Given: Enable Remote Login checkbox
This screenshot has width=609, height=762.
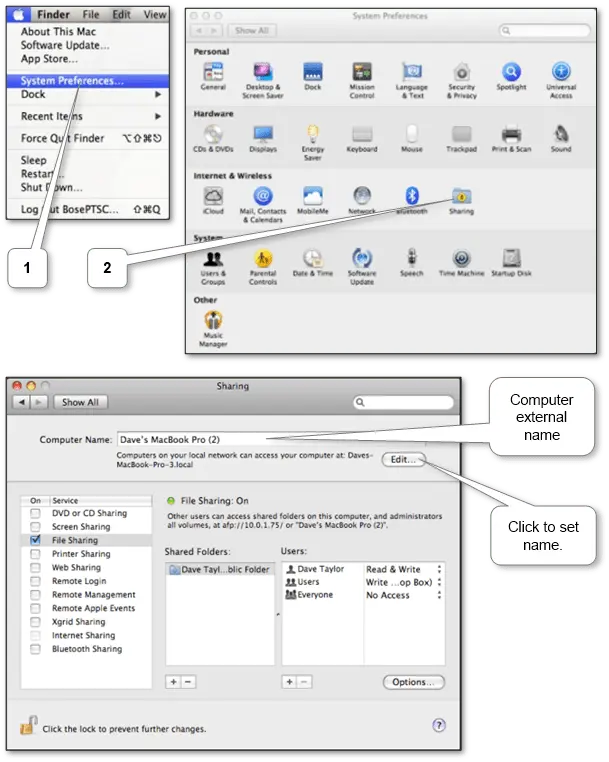Looking at the screenshot, I should tap(35, 581).
